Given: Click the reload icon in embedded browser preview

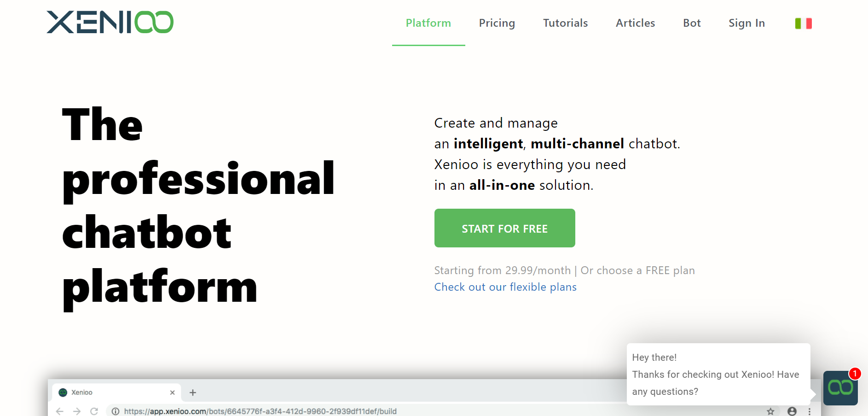Looking at the screenshot, I should tap(94, 411).
